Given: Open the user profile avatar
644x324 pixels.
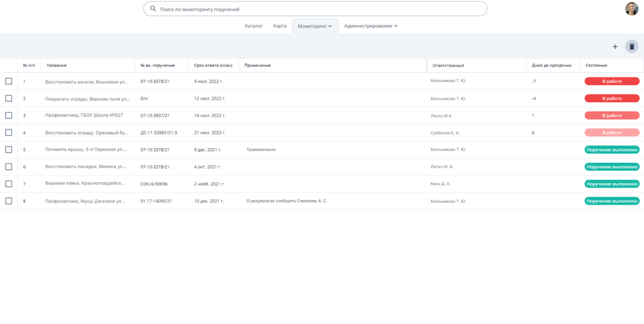Looking at the screenshot, I should coord(631,9).
